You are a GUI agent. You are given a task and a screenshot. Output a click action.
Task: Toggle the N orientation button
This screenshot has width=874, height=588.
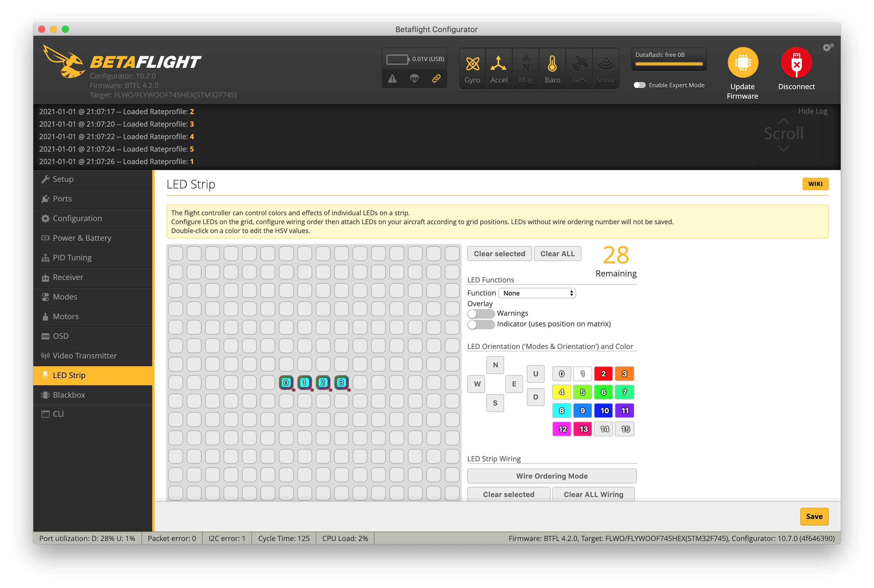pos(495,365)
